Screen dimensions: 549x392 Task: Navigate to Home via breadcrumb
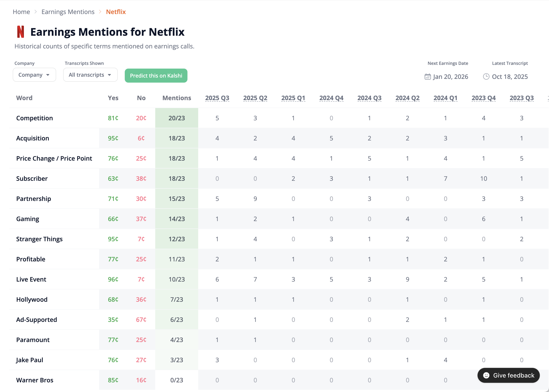tap(21, 12)
